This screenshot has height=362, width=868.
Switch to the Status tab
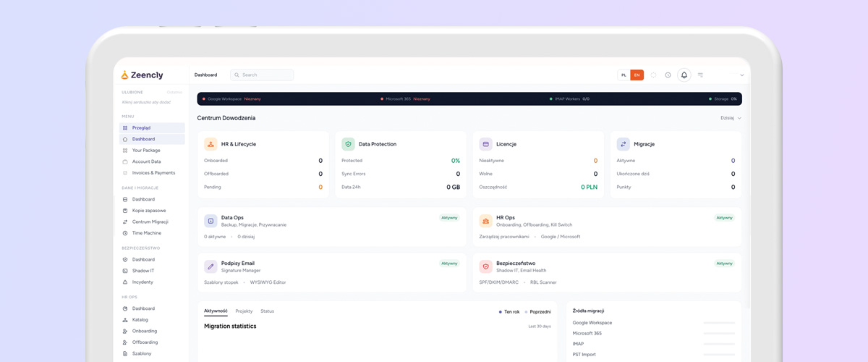267,311
